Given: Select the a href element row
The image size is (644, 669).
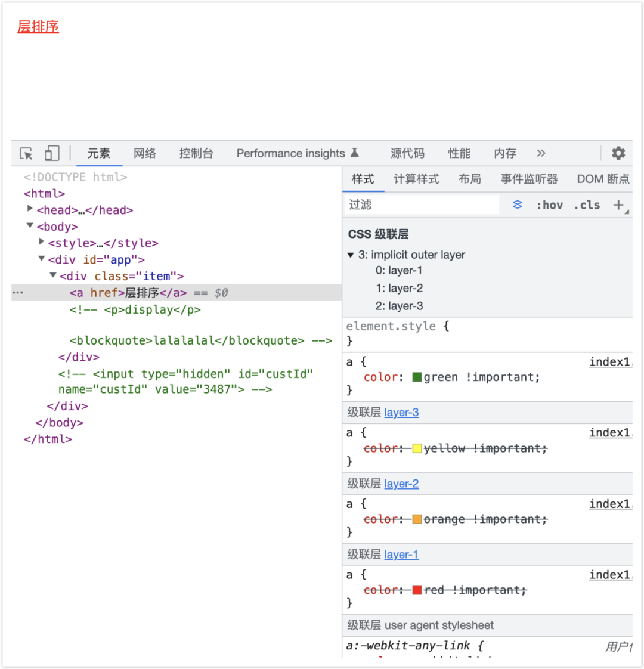Looking at the screenshot, I should (x=177, y=293).
